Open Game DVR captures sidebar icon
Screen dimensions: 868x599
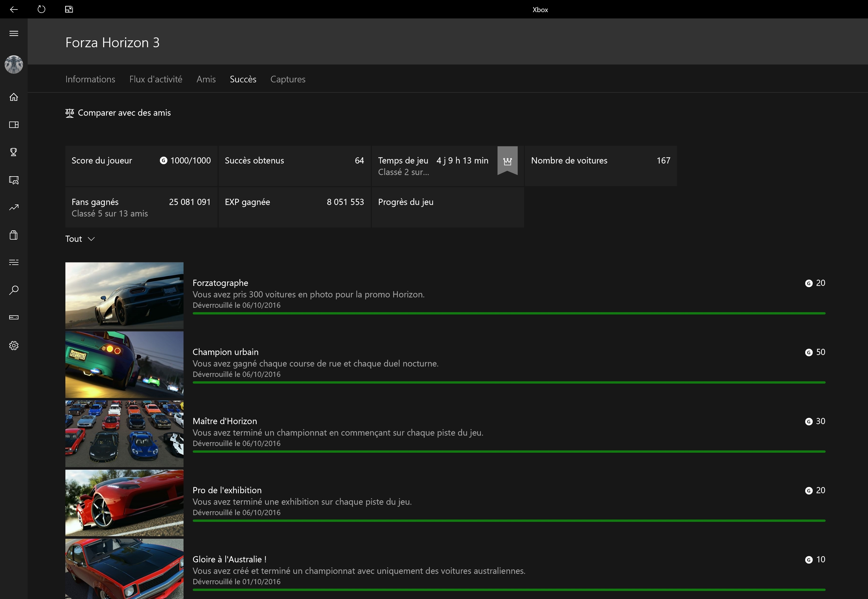14,180
